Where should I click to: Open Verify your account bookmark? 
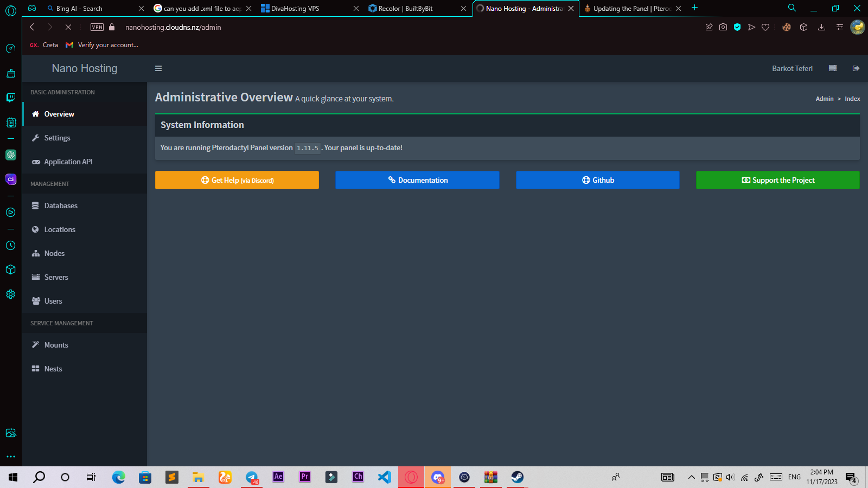[x=102, y=45]
